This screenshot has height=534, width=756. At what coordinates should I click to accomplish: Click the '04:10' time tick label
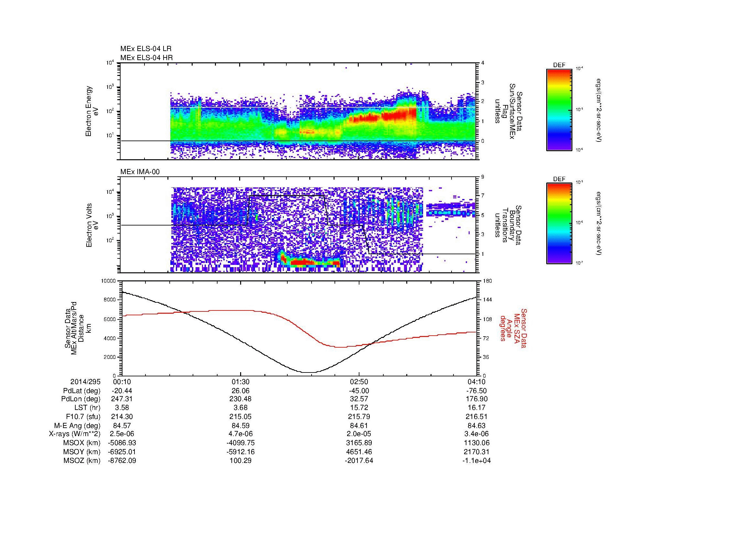pos(476,382)
